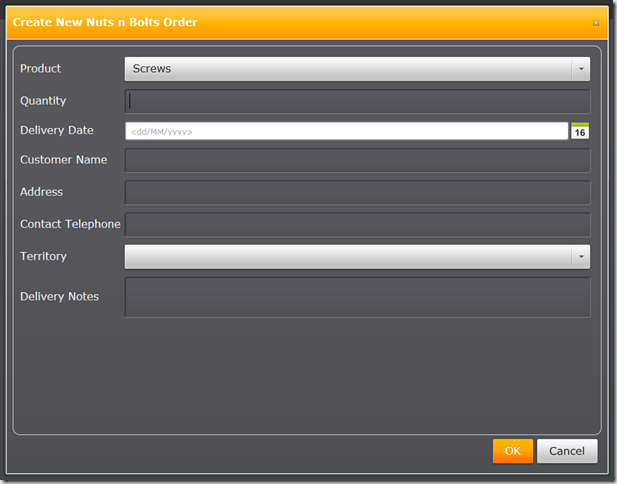Click the Address label
This screenshot has width=617, height=484.
pos(41,192)
